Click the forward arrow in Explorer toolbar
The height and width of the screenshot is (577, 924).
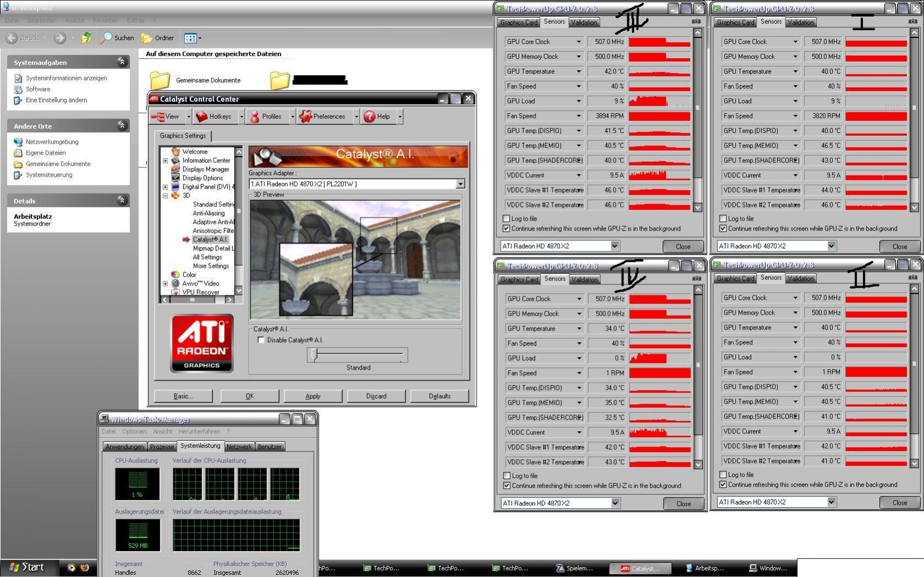coord(60,38)
